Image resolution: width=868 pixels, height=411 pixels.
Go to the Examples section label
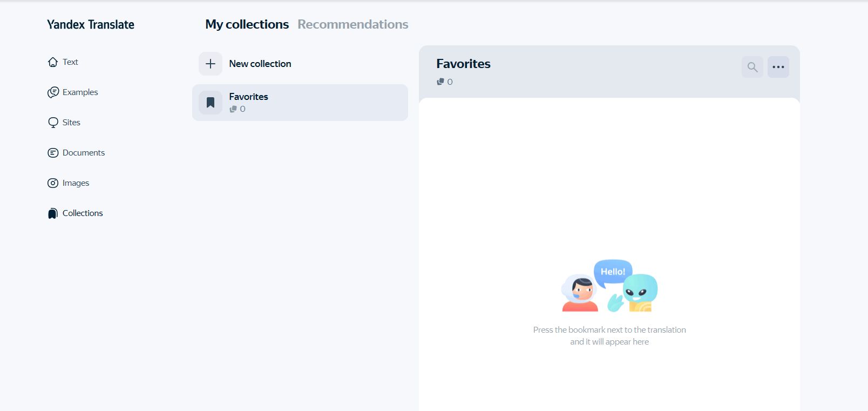80,92
